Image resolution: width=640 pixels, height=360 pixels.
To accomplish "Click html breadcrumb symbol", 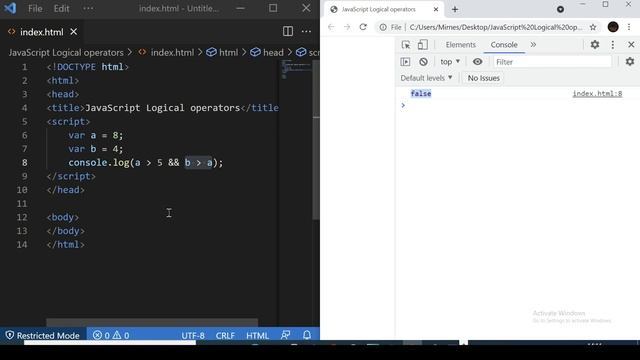I will pyautogui.click(x=222, y=52).
